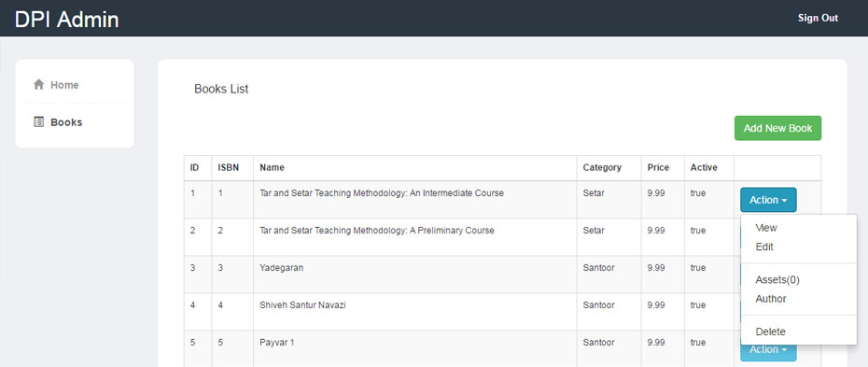This screenshot has width=868, height=367.
Task: Click the Yadegaran book name
Action: tap(281, 268)
